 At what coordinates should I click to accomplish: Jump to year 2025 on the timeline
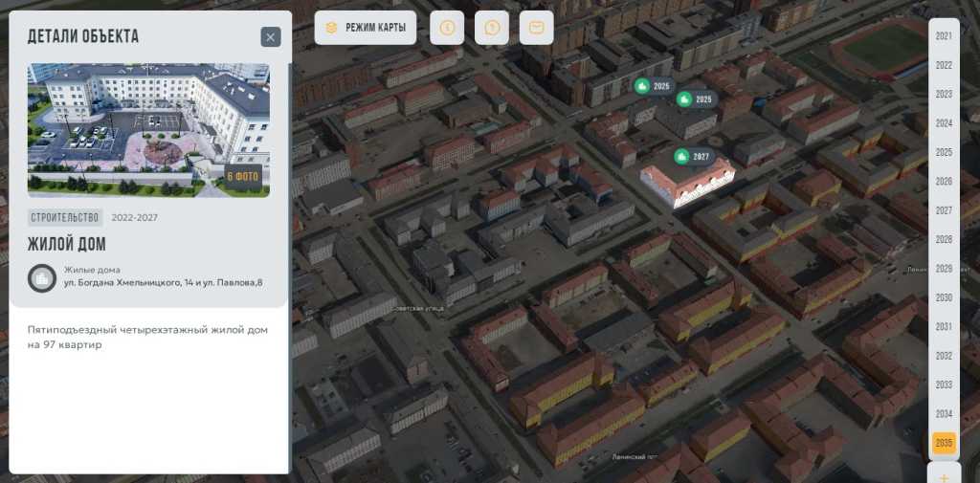click(x=944, y=152)
